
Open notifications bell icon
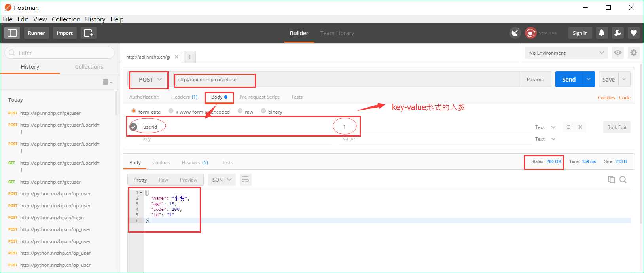601,33
